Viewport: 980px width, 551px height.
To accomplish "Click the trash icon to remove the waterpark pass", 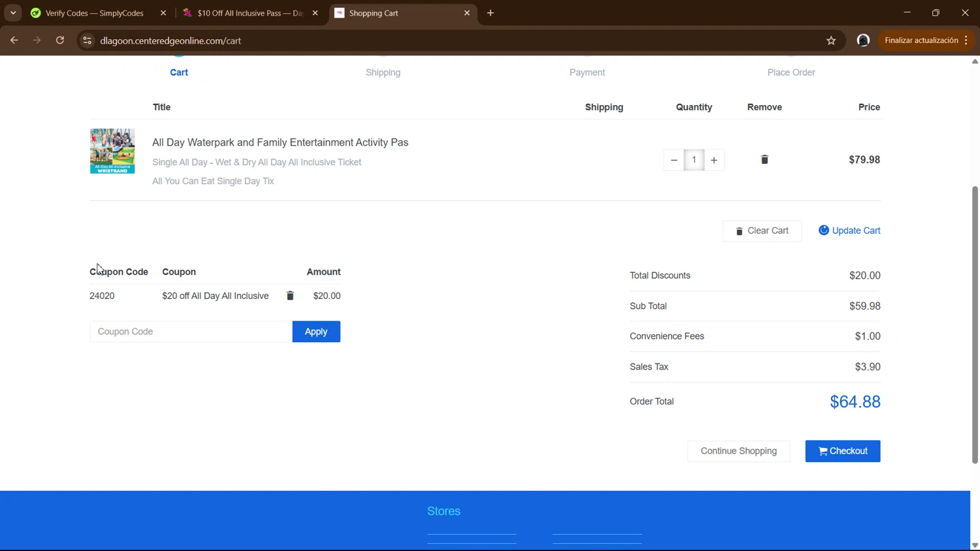I will pos(764,159).
